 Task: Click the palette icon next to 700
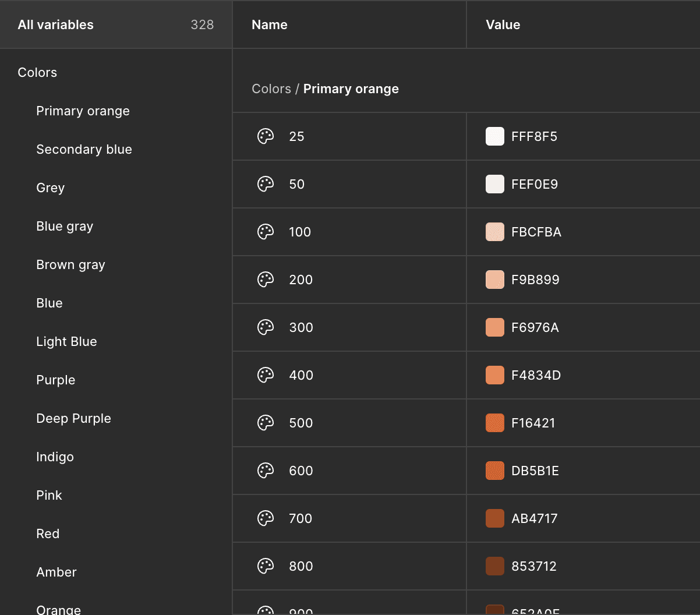tap(266, 518)
